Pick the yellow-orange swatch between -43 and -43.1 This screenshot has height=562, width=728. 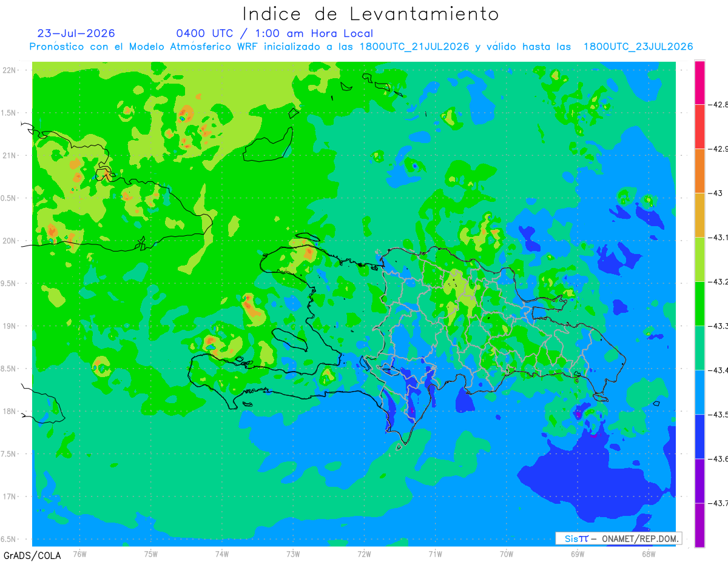click(x=699, y=215)
